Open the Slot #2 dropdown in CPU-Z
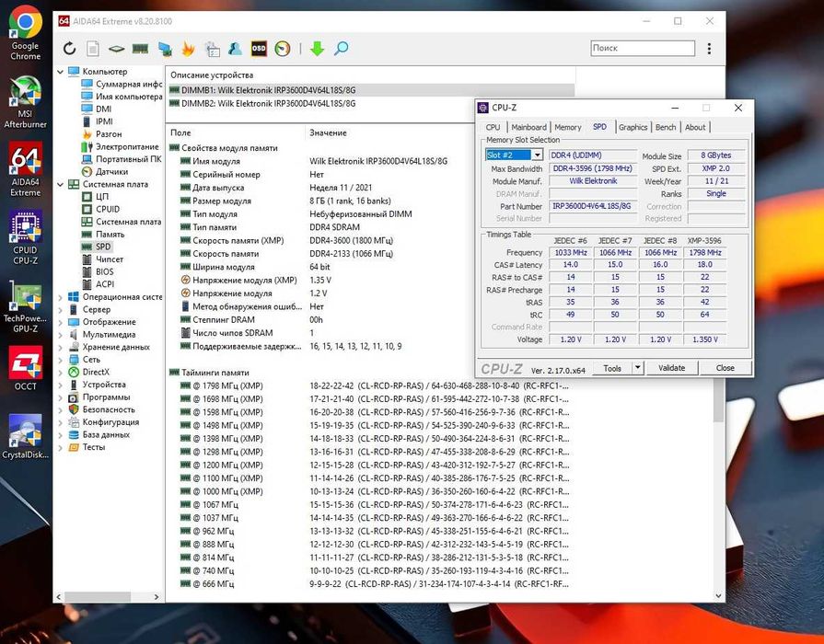 [537, 155]
